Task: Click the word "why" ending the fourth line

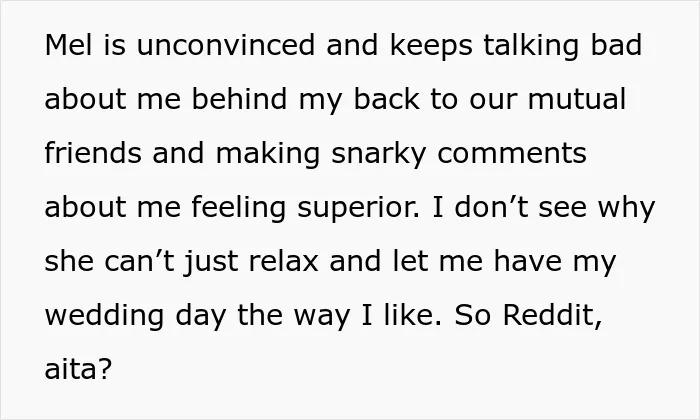Action: pyautogui.click(x=626, y=208)
